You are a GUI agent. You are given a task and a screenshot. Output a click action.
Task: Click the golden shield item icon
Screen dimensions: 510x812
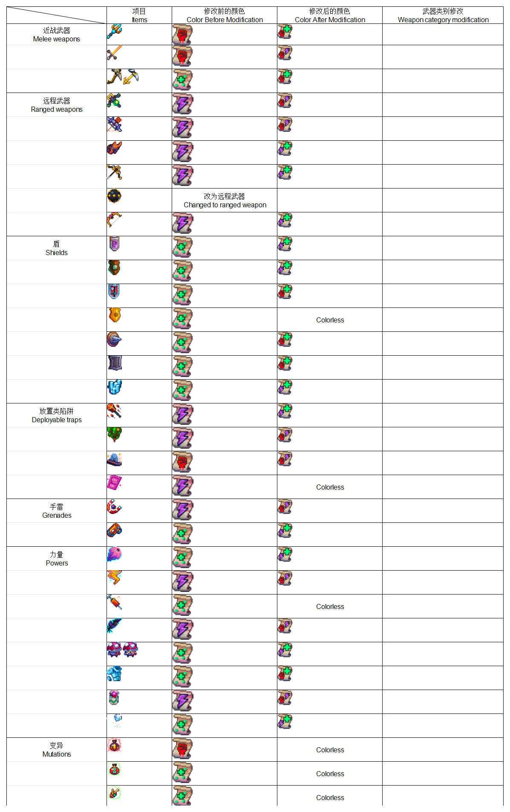[x=114, y=315]
